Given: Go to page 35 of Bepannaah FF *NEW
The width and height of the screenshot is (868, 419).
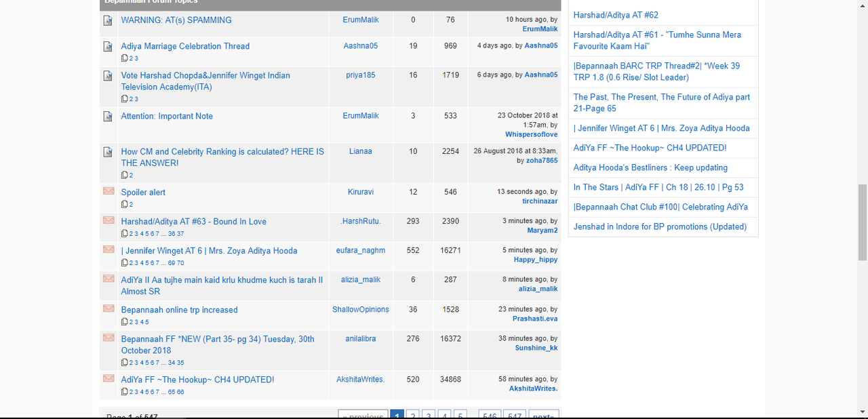Looking at the screenshot, I should click(x=180, y=363).
